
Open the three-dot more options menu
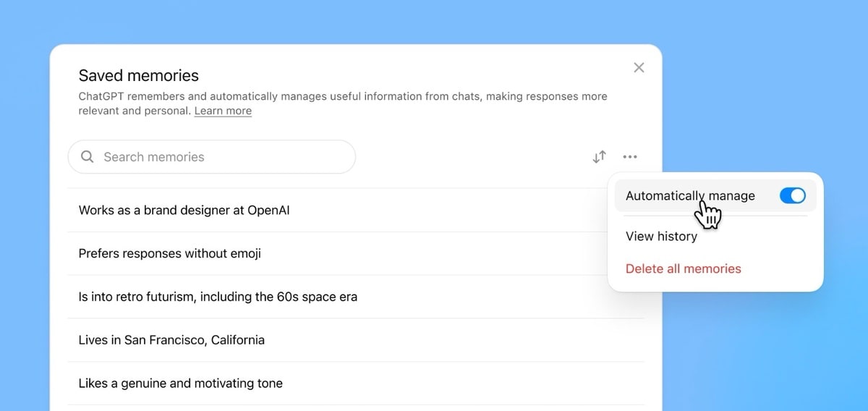[x=630, y=157]
